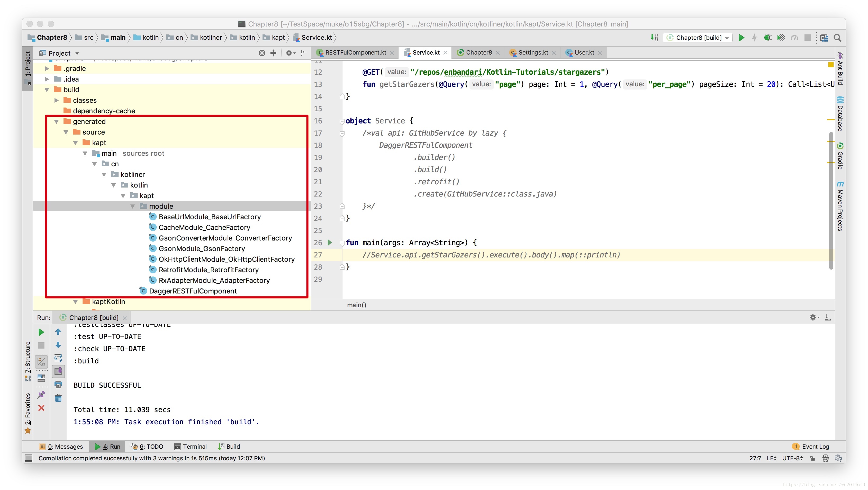Image resolution: width=868 pixels, height=490 pixels.
Task: Click Run with Coverage icon
Action: [x=781, y=38]
